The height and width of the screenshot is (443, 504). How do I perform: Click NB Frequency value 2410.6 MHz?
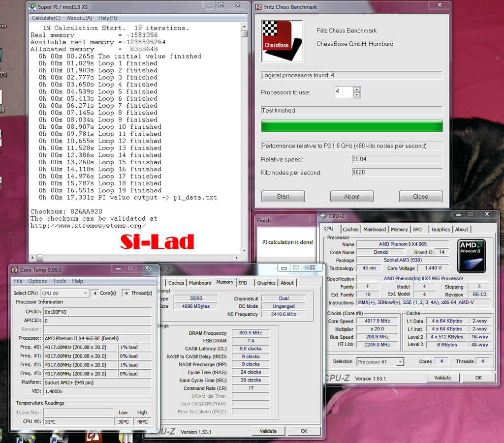click(x=283, y=314)
